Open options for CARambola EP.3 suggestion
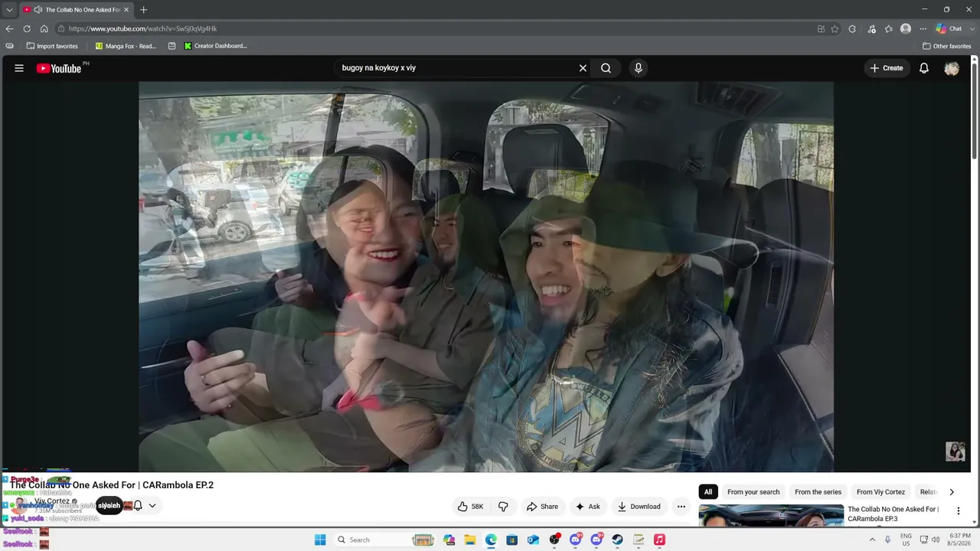Screen dimensions: 980x551 click(958, 510)
